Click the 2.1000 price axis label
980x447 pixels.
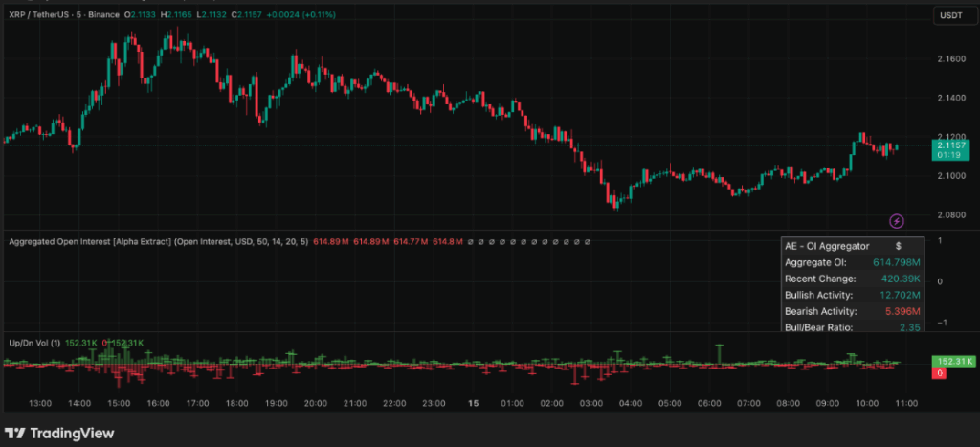(x=952, y=176)
